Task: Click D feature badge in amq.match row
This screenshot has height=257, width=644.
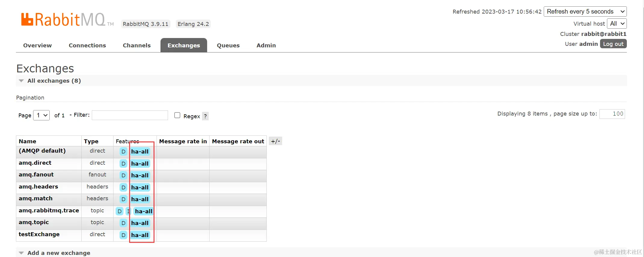Action: point(123,199)
